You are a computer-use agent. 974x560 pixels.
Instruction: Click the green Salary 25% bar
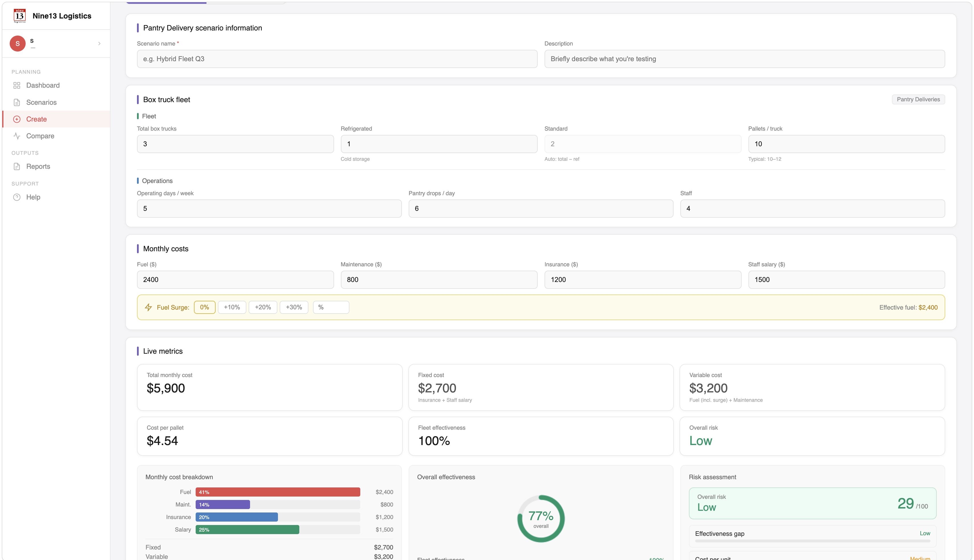click(247, 530)
